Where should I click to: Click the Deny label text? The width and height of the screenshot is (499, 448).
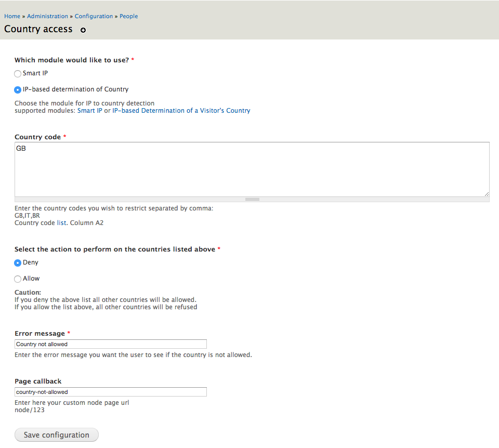[31, 262]
